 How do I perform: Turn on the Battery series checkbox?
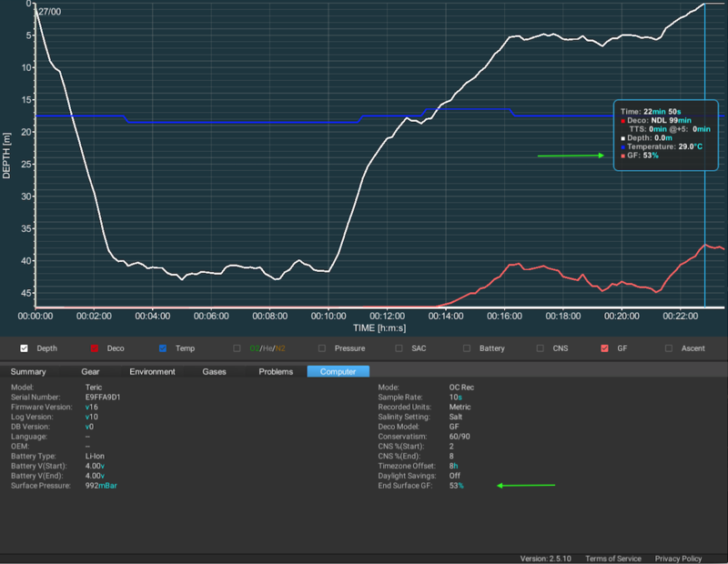pyautogui.click(x=468, y=348)
